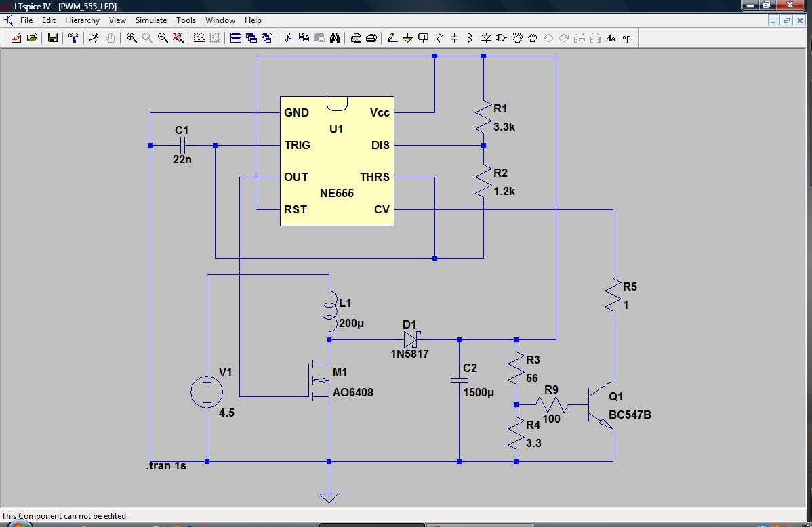Click the Cascade windows toolbar icon

pos(251,38)
